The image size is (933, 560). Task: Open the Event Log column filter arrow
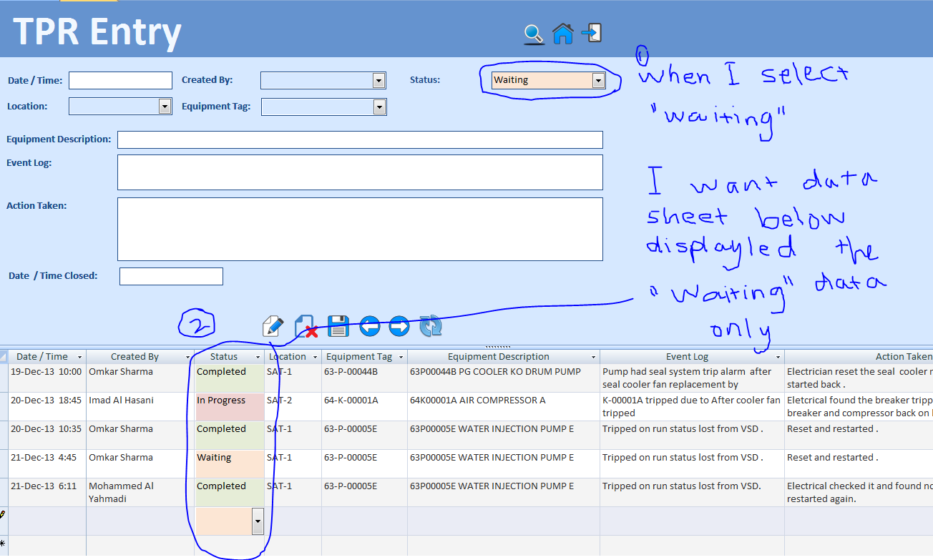click(778, 357)
